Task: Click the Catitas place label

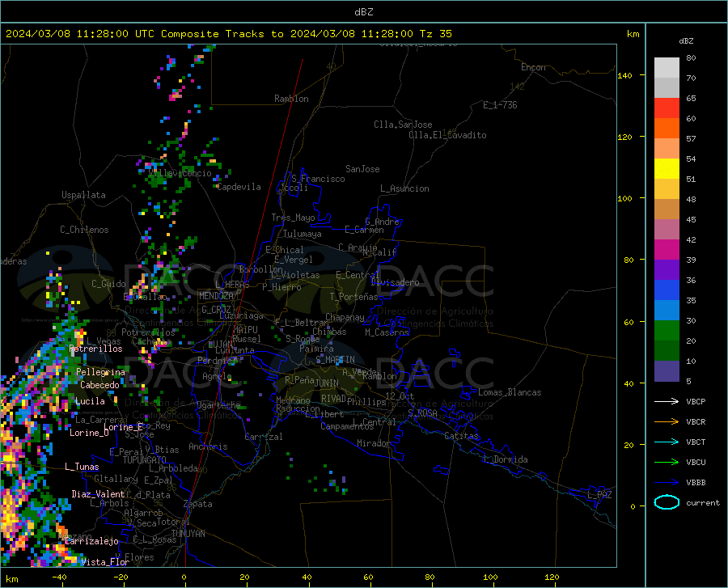Action: pyautogui.click(x=461, y=436)
